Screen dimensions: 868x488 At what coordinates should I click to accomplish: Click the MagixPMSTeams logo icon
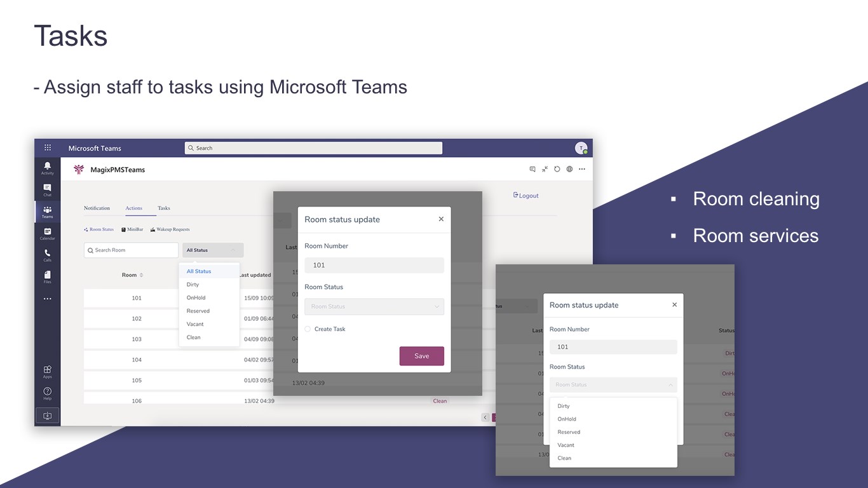pos(79,170)
